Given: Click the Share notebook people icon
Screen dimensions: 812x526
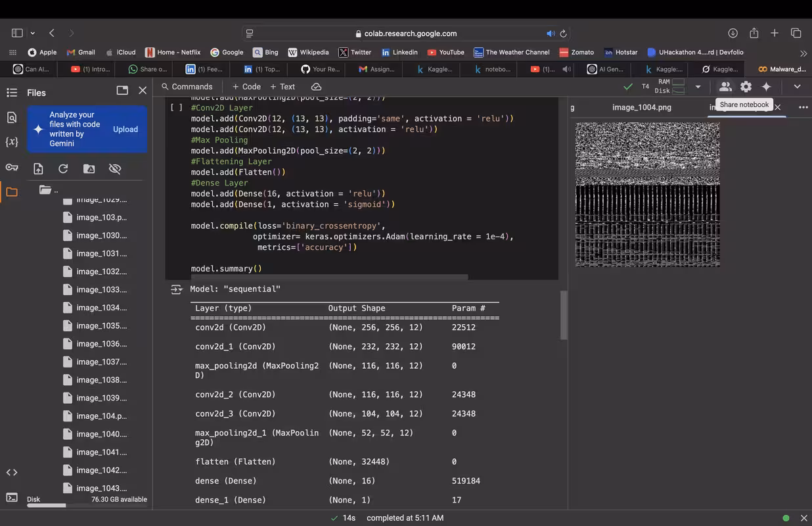Looking at the screenshot, I should [x=725, y=87].
